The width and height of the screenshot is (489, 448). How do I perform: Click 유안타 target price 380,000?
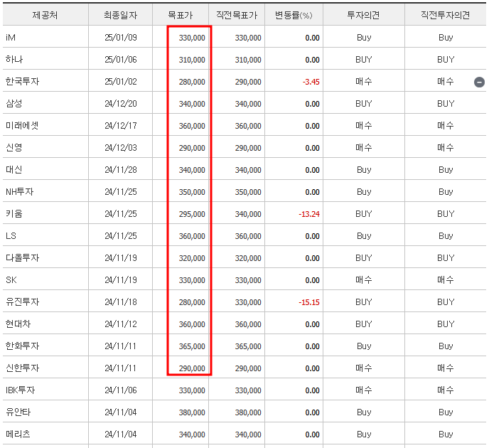[192, 412]
